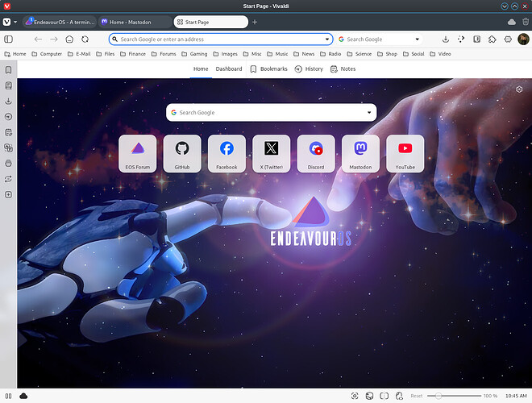
Task: Open the arrow menu beside the Vivaldi button
Action: tap(15, 22)
